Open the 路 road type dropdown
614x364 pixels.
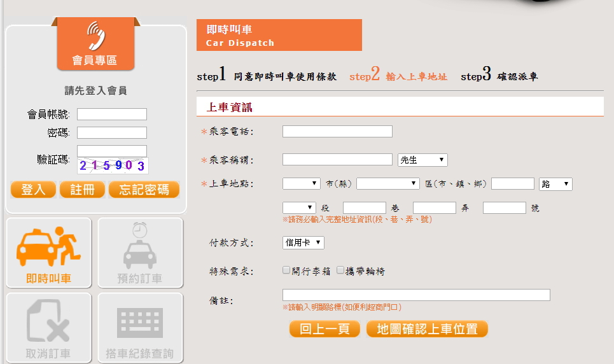tap(555, 184)
